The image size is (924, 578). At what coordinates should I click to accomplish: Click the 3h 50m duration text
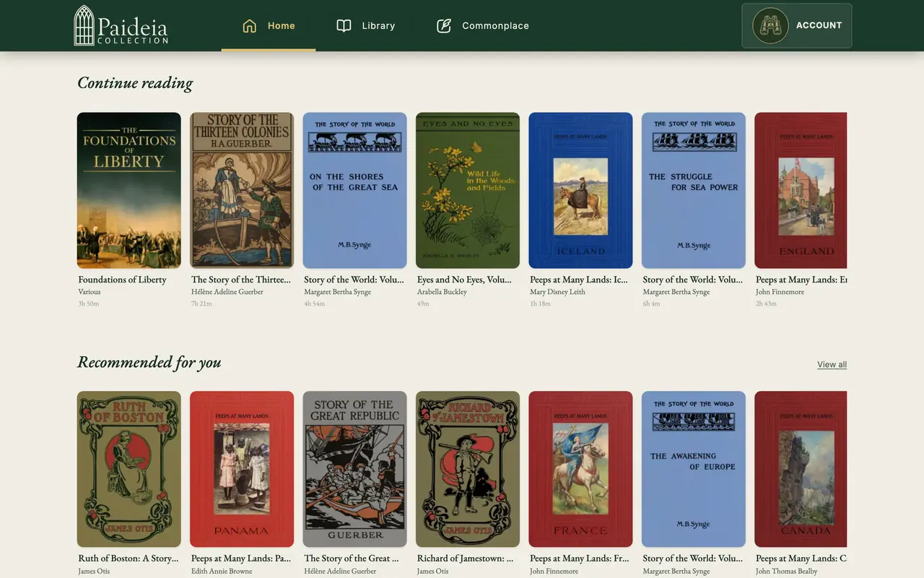(x=88, y=303)
